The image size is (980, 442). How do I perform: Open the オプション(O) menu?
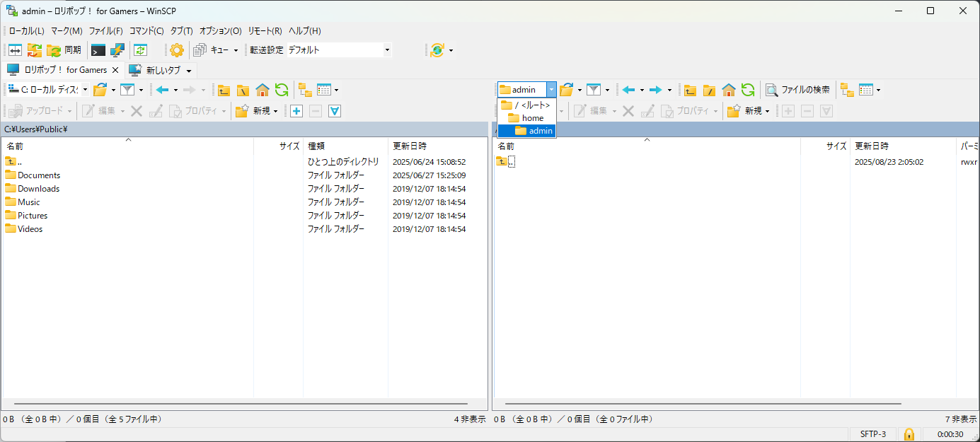[x=220, y=31]
